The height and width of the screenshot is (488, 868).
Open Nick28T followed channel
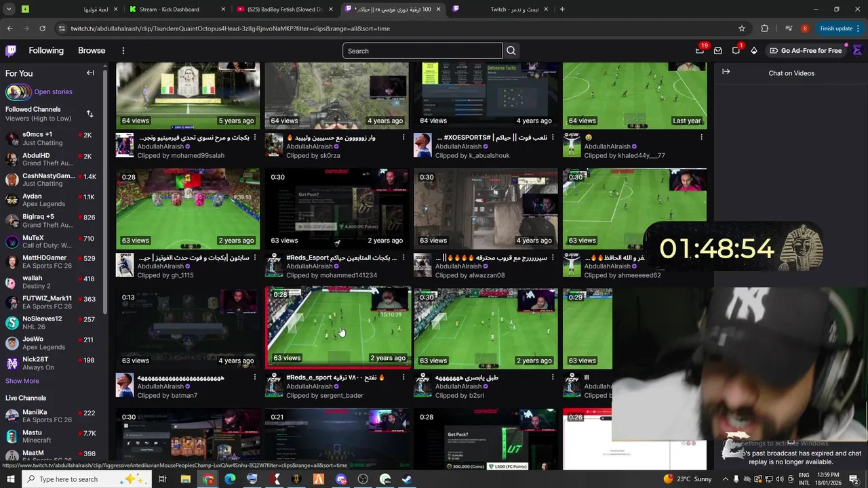point(52,363)
